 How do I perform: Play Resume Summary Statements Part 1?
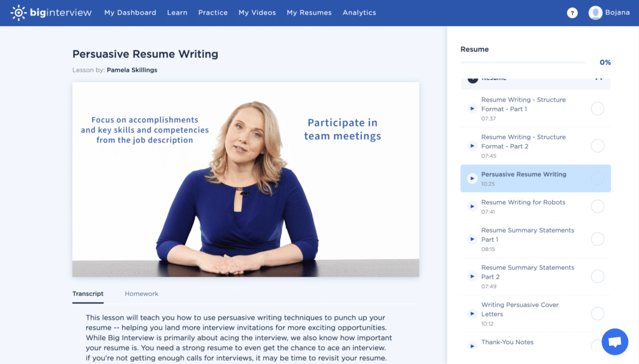472,239
